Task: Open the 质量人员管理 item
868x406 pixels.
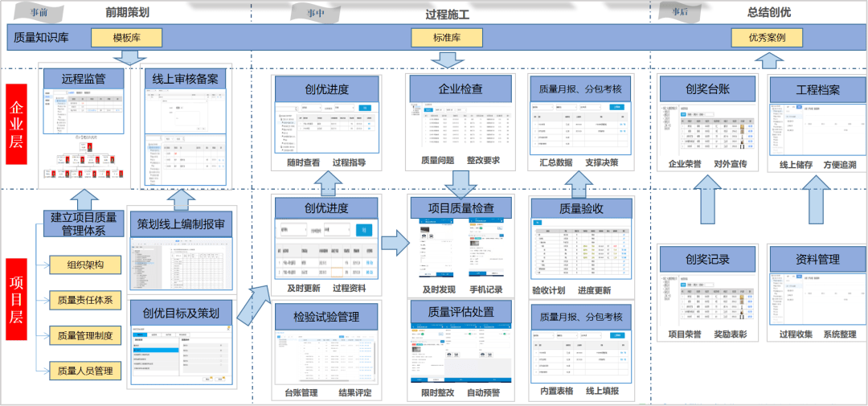Action: (86, 371)
